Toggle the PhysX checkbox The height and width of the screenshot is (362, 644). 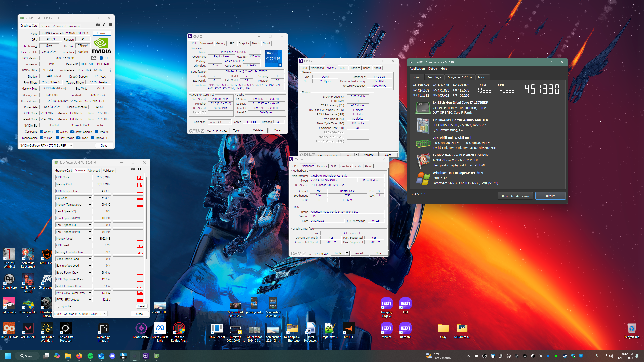(78, 138)
